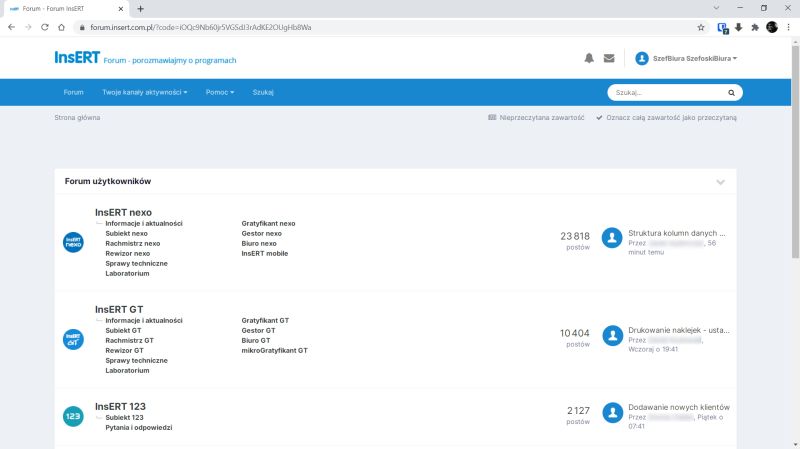800x449 pixels.
Task: Click the search magnifier icon
Action: tap(731, 93)
